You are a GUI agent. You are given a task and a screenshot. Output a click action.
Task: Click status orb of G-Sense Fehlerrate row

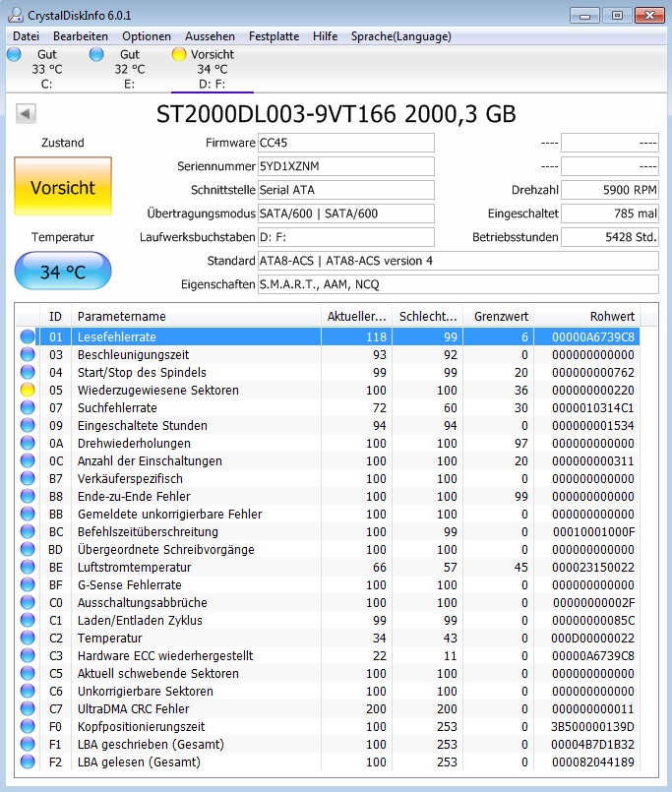28,584
